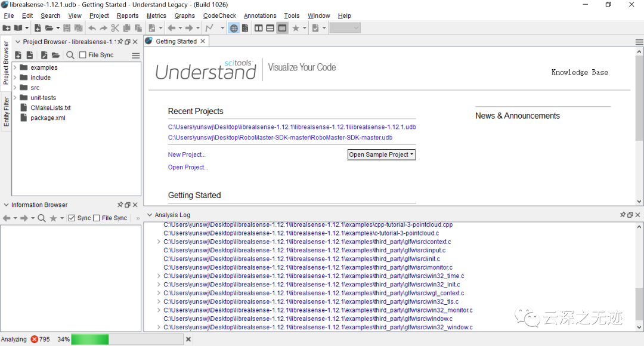Click the Project Browser search magnifier

(x=70, y=55)
